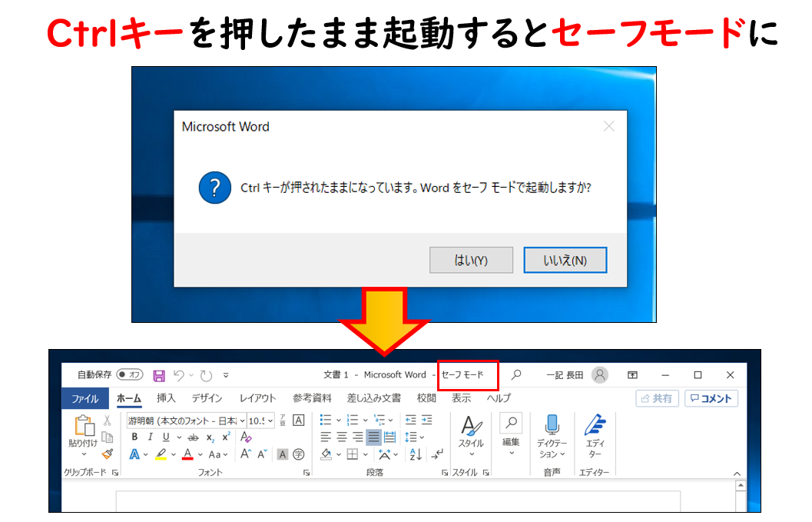
Task: Click the Clear Formatting eraser icon
Action: [x=246, y=437]
